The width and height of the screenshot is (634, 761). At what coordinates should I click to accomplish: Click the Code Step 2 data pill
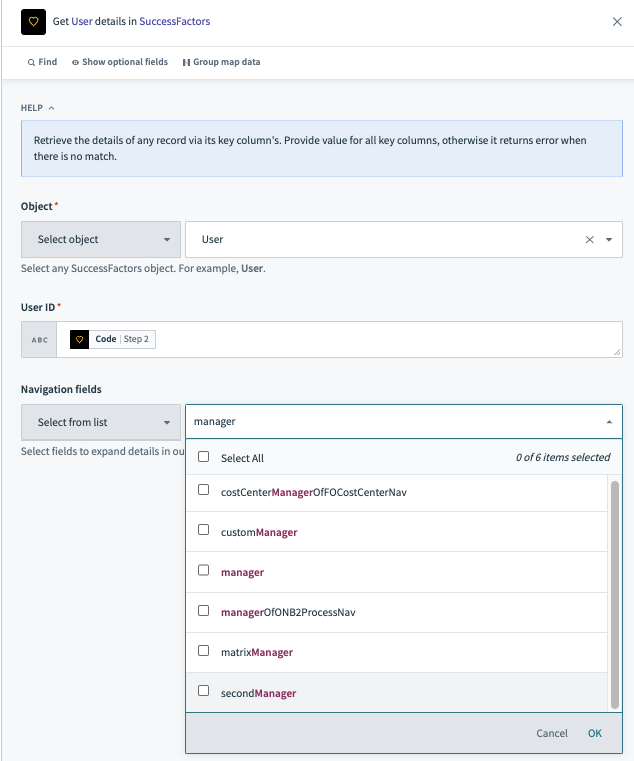113,339
